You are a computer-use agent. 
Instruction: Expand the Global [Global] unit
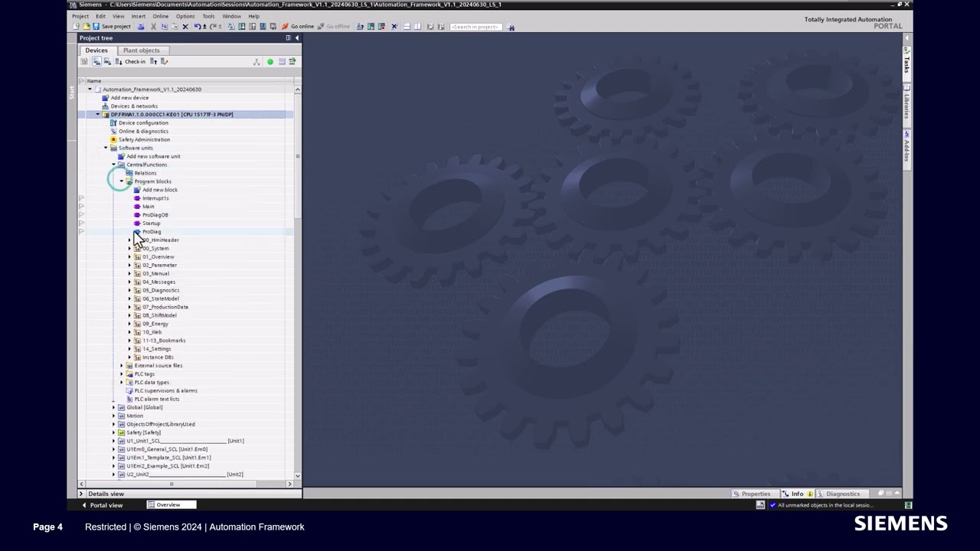click(x=113, y=408)
